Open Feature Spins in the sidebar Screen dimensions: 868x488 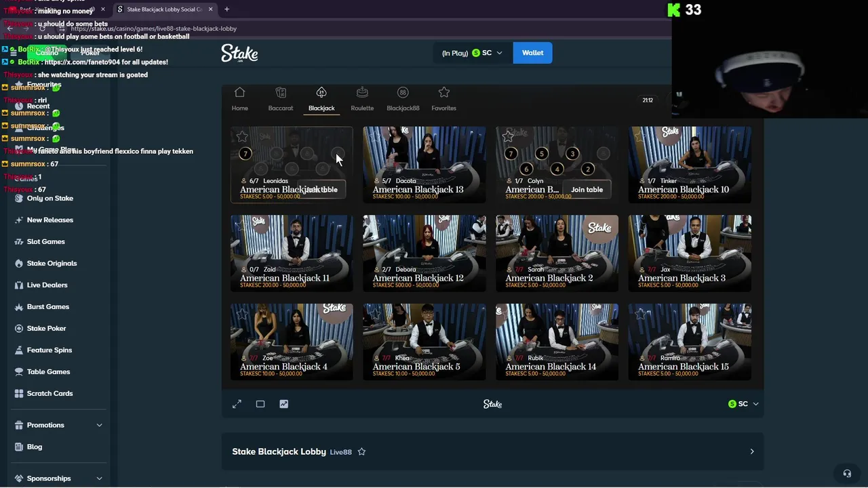coord(50,350)
